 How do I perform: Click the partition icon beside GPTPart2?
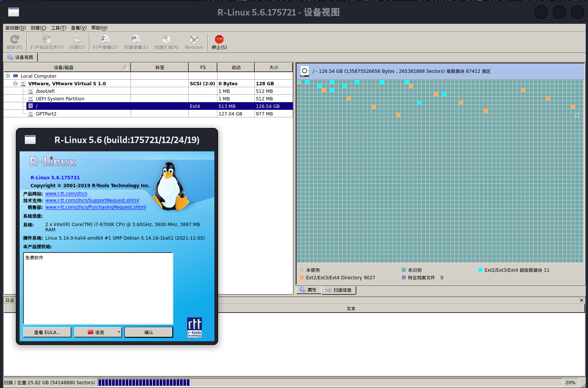[30, 114]
